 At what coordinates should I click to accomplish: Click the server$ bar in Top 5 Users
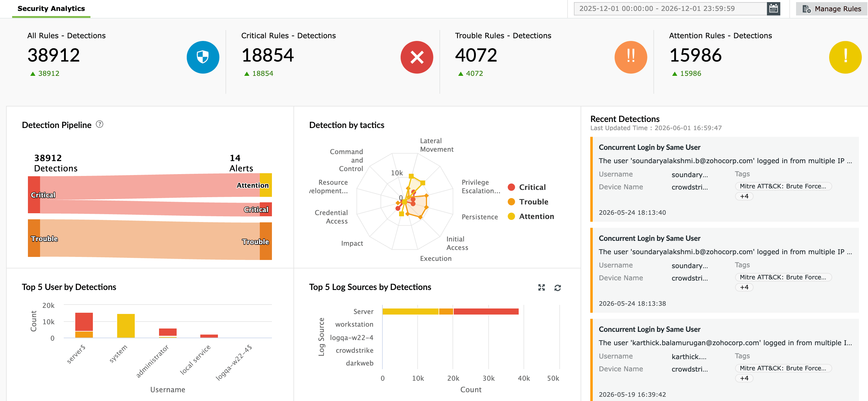pos(84,325)
